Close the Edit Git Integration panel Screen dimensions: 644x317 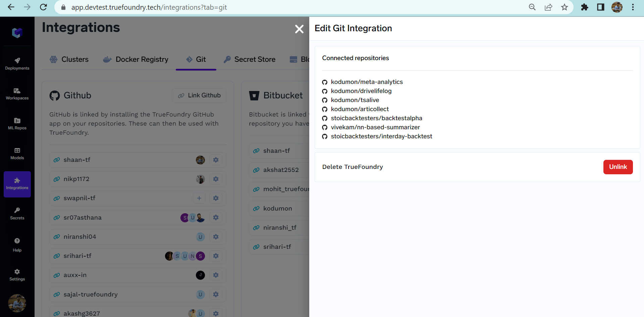click(299, 29)
